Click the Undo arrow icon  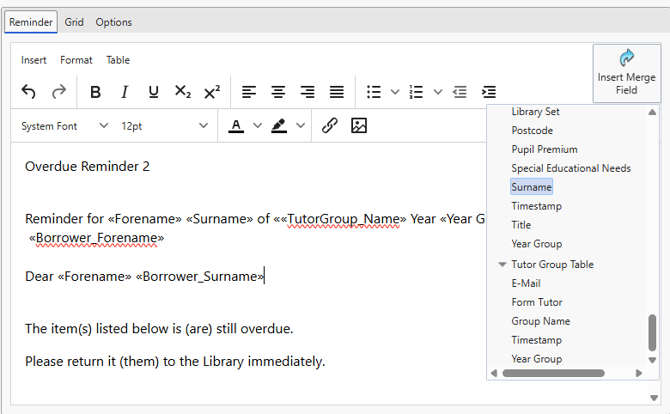tap(28, 92)
